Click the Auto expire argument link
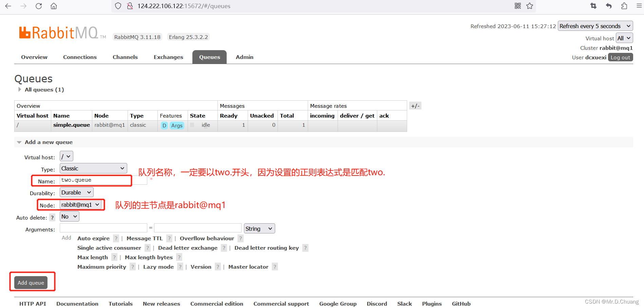The image size is (644, 308). click(x=93, y=238)
